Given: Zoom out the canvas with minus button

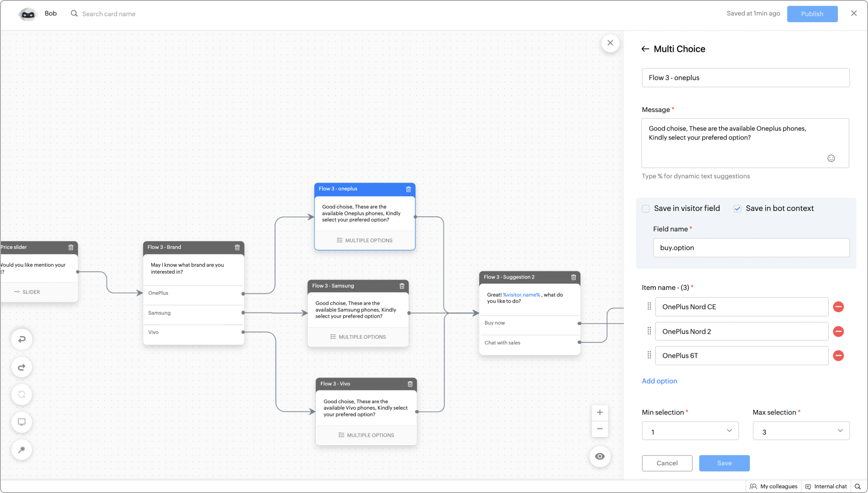Looking at the screenshot, I should [600, 428].
